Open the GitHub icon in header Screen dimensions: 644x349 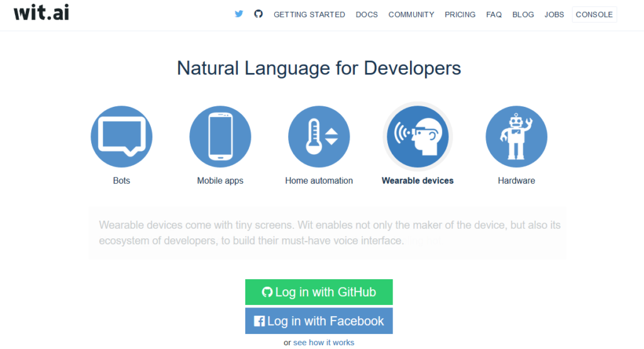click(x=258, y=14)
